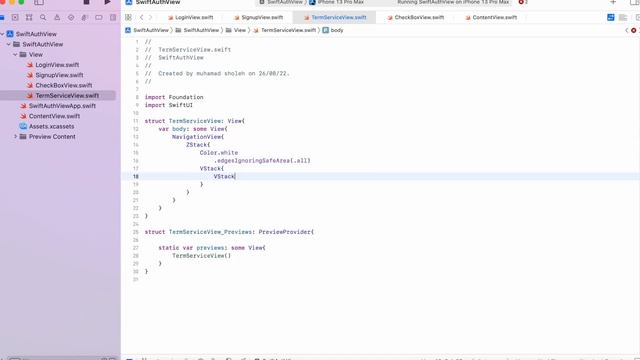This screenshot has height=360, width=640.
Task: Select the iPhone 13 Pro Max destination
Action: [337, 2]
